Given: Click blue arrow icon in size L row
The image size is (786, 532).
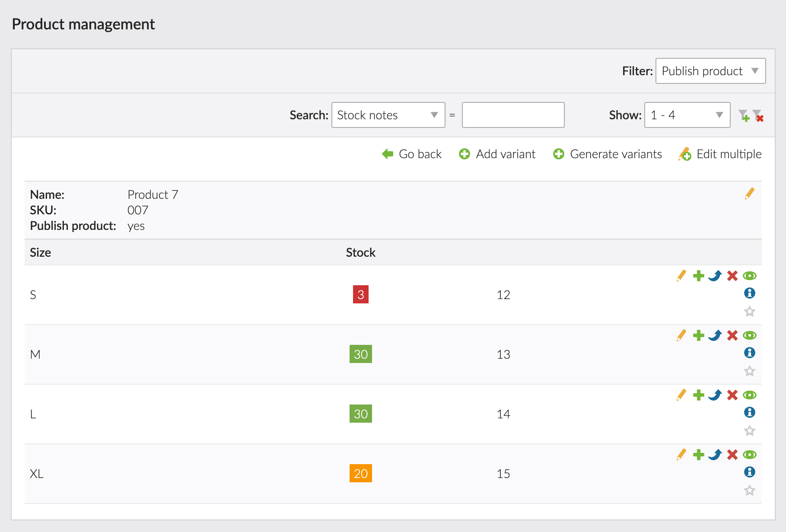Looking at the screenshot, I should point(715,395).
